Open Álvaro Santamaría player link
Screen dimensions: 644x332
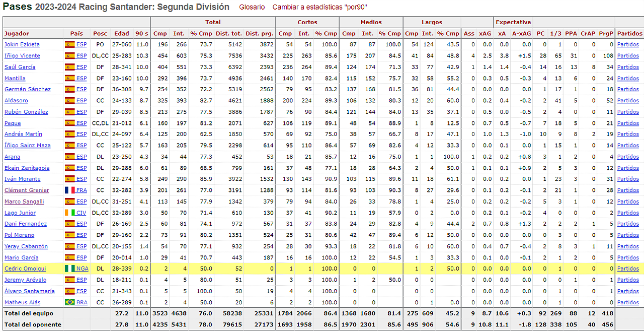[x=30, y=291]
